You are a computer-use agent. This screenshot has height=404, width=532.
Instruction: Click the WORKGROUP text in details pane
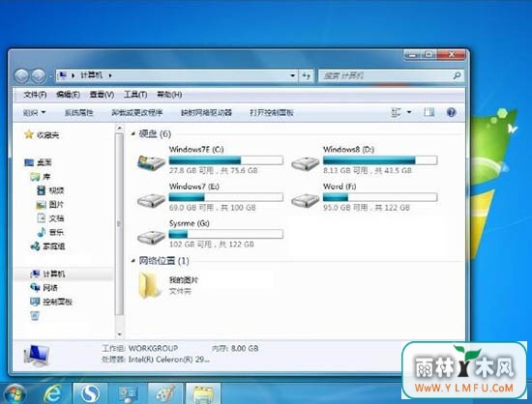coord(154,348)
